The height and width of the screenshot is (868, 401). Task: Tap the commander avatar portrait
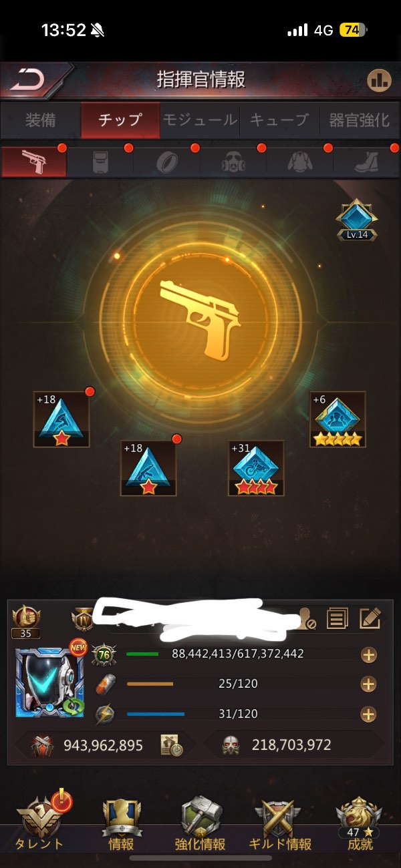tap(49, 682)
